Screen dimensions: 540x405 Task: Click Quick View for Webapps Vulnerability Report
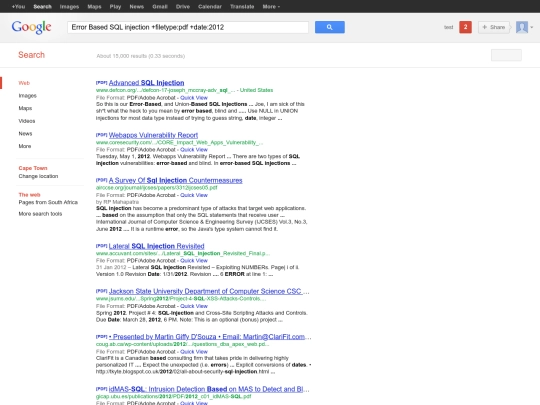pos(194,149)
